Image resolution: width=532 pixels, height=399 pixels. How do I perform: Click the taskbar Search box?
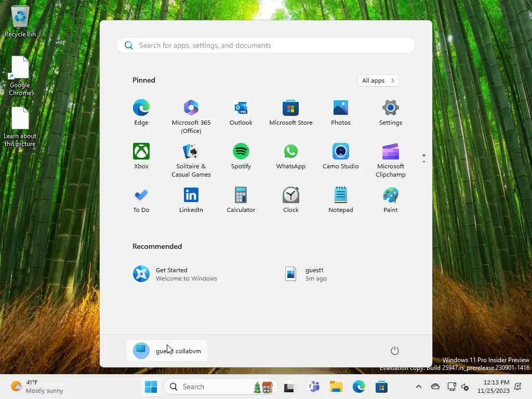tap(220, 387)
